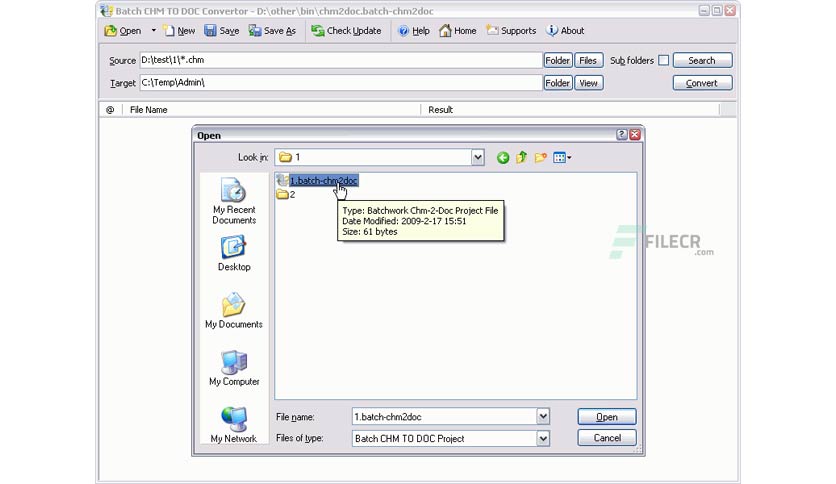Enable the Sub folders checkbox

coord(664,60)
